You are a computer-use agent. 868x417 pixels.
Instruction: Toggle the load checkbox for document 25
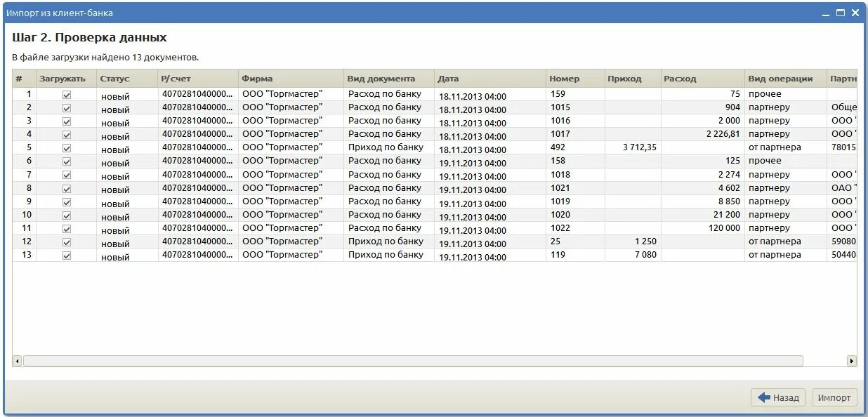[x=67, y=242]
